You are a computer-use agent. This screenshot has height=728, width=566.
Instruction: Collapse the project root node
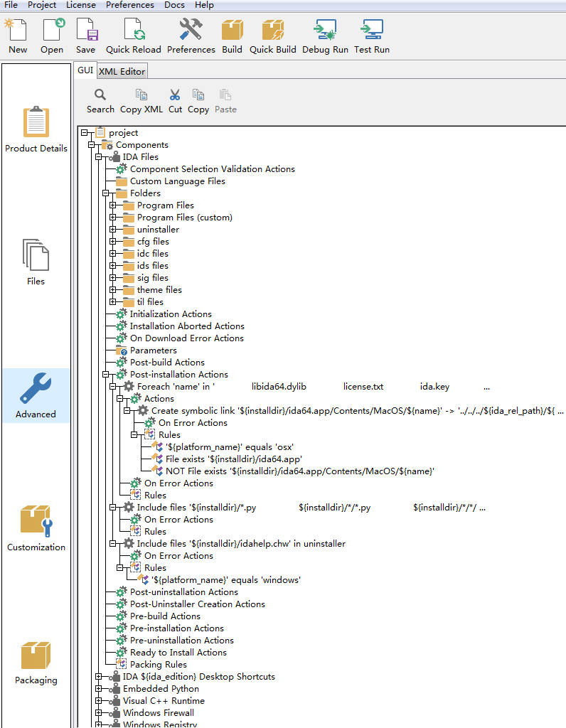85,133
